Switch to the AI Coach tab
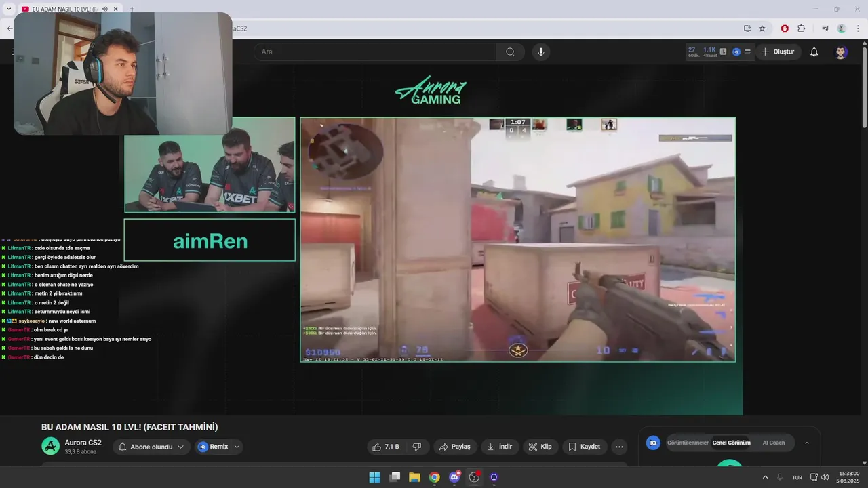 point(774,443)
